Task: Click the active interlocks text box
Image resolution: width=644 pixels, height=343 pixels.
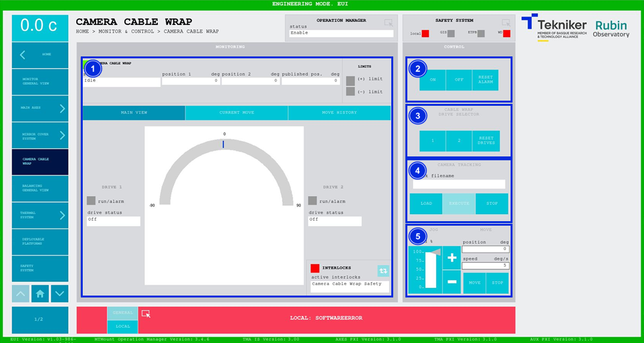Action: pos(350,286)
